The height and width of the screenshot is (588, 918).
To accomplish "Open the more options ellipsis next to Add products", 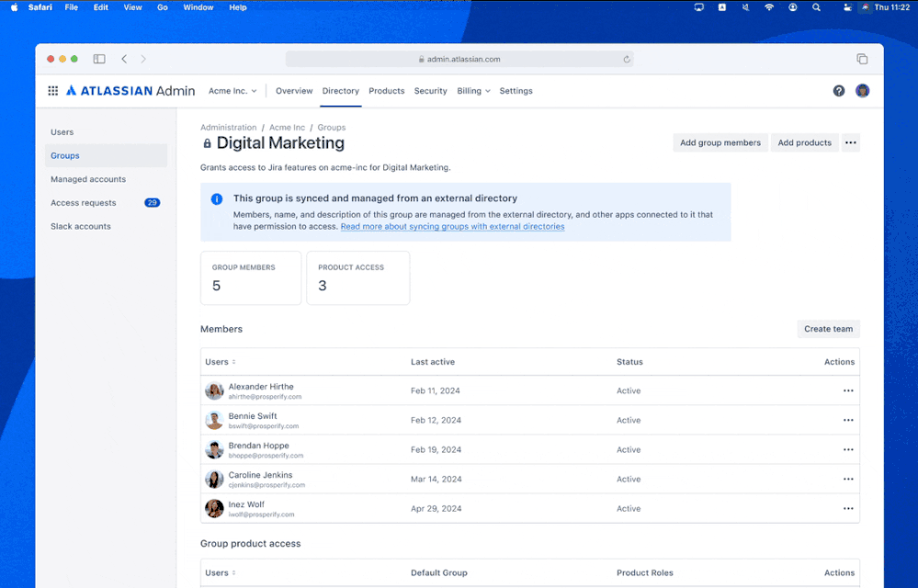I will click(x=850, y=142).
